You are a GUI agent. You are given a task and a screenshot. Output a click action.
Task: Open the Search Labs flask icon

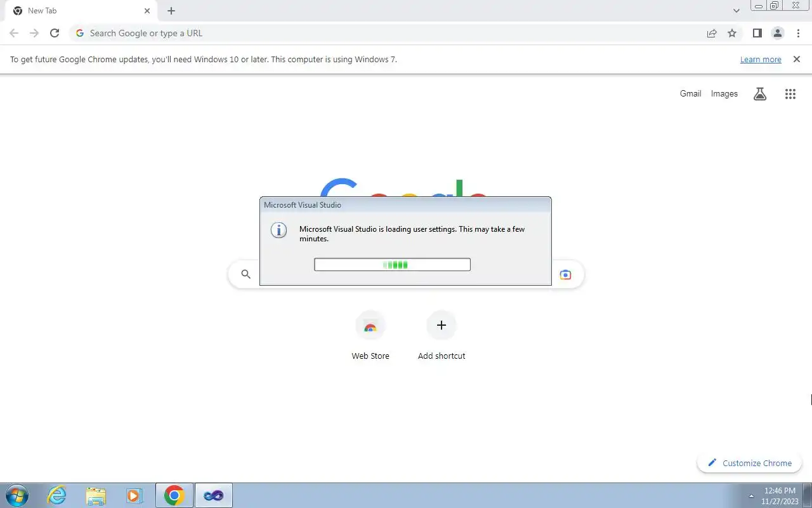click(760, 94)
